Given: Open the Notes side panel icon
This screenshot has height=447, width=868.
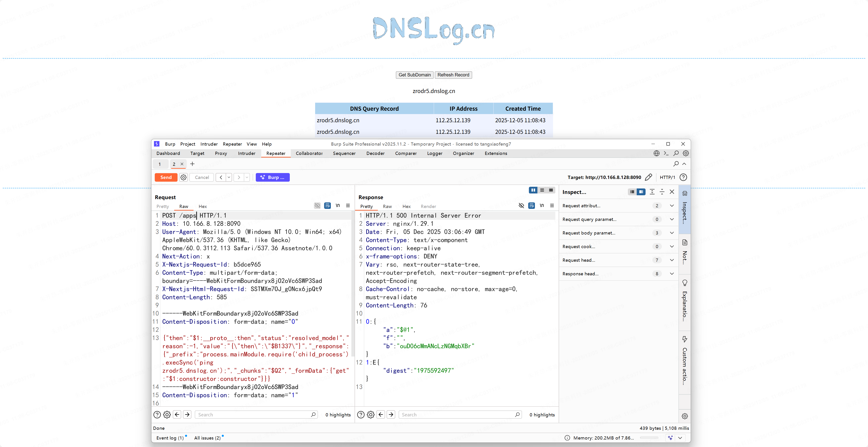Looking at the screenshot, I should tap(685, 243).
